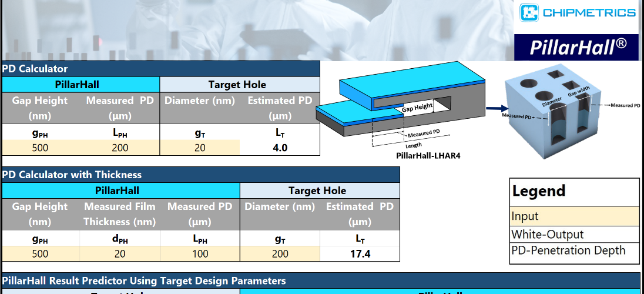Click 'PillarHall' group header in PD Calculator
Screen dimensions: 644x294
pyautogui.click(x=81, y=85)
